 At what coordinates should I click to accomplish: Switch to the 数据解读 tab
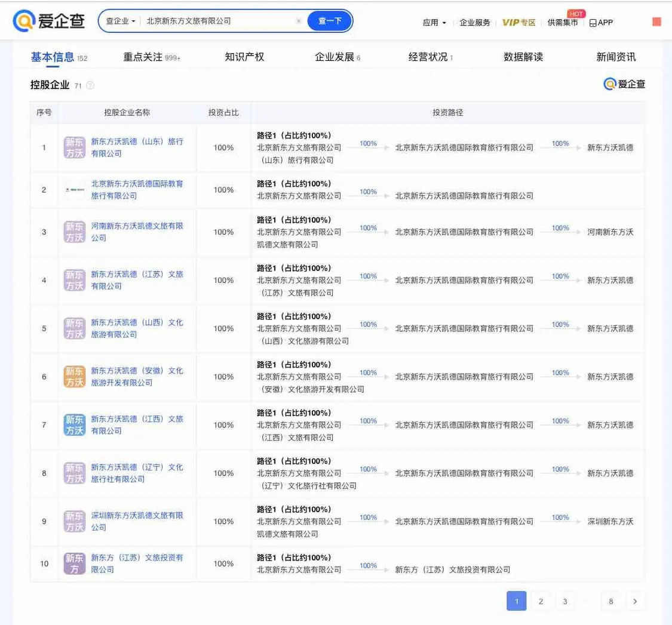[523, 57]
